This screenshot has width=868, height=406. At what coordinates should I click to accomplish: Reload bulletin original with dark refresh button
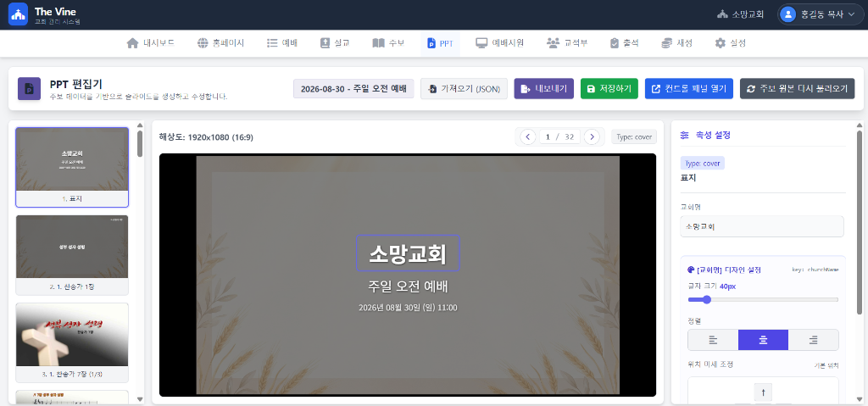[x=797, y=89]
